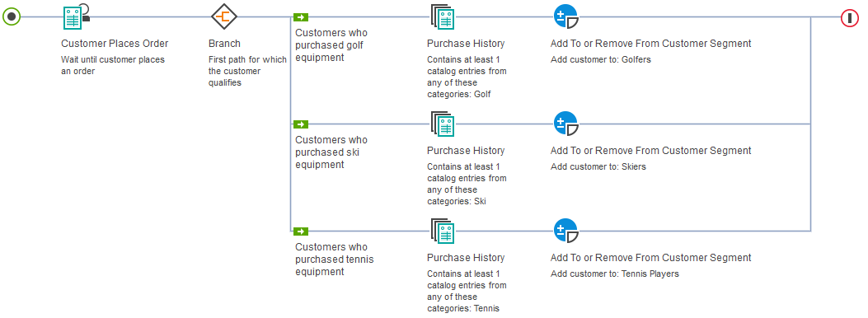Select the Tennis Players segment action icon
This screenshot has height=318, width=868.
pyautogui.click(x=565, y=231)
